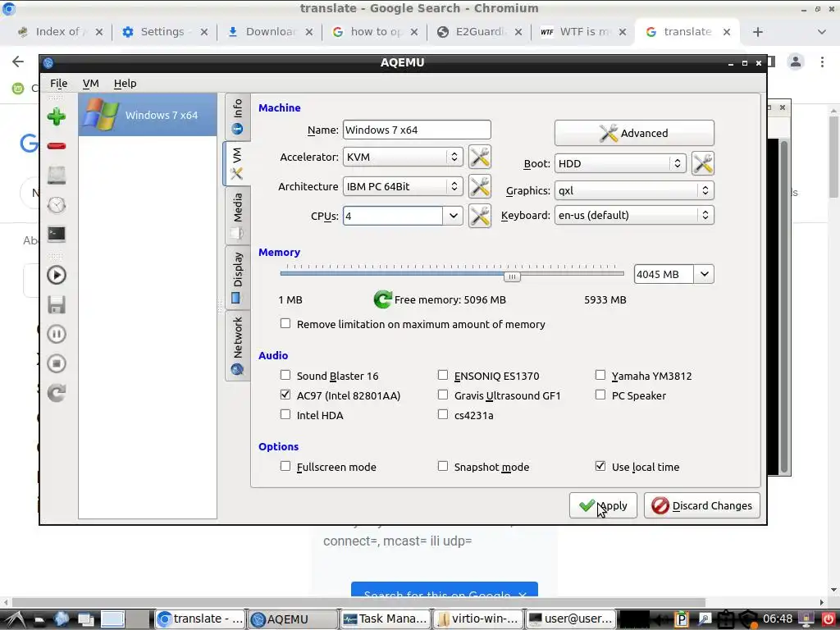
Task: Click the Advanced button
Action: (x=634, y=133)
